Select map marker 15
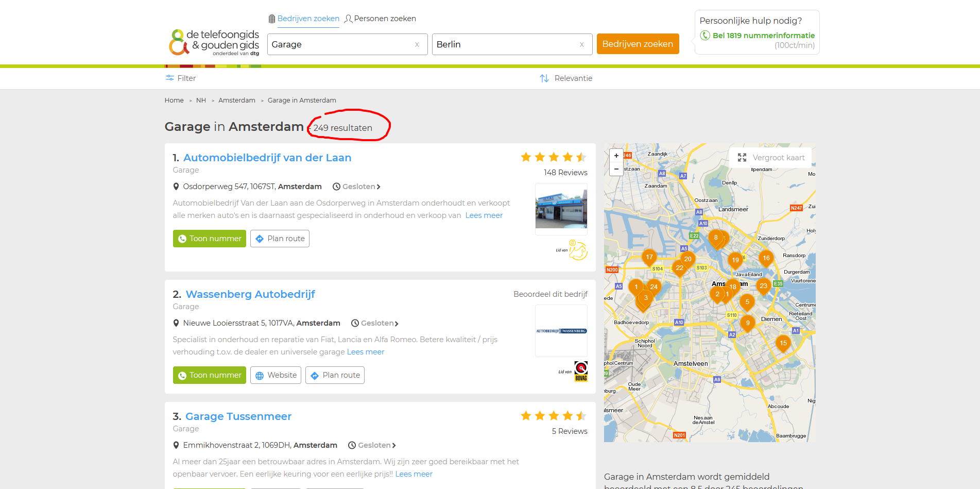 [783, 344]
